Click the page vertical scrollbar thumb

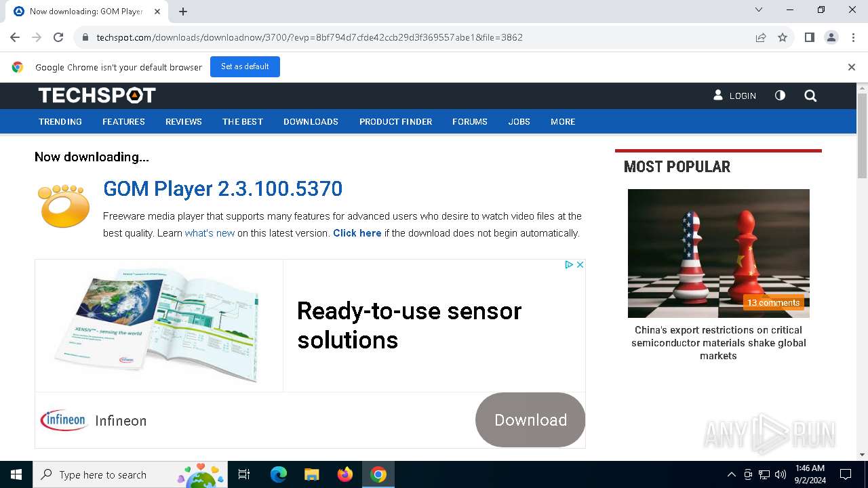862,136
